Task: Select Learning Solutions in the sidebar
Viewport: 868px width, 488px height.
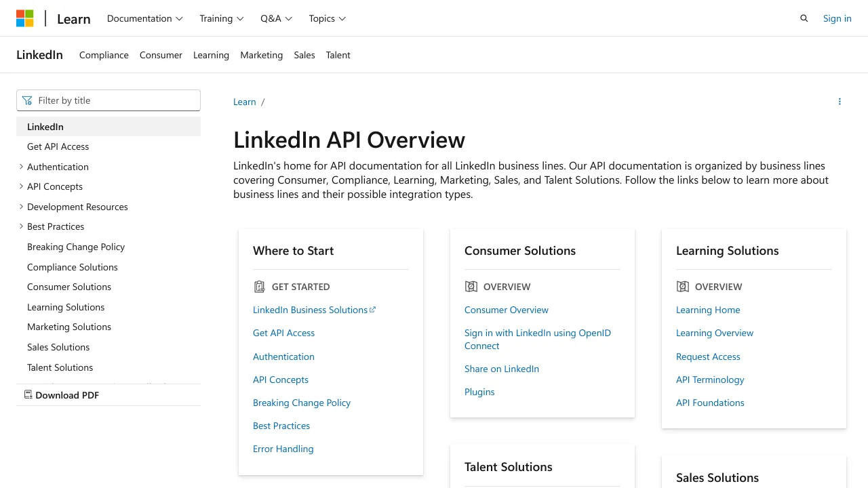Action: (x=66, y=307)
